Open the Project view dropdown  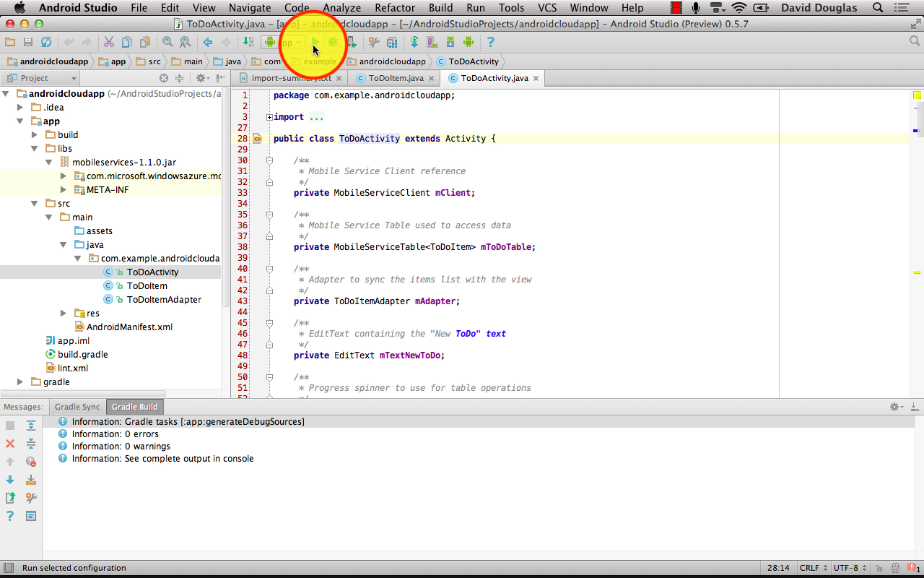point(41,78)
